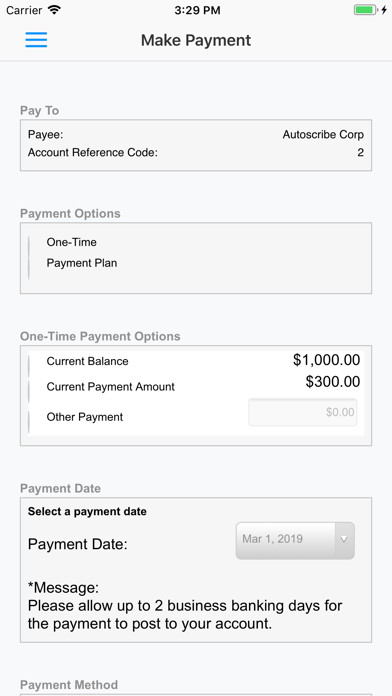
Task: Open the hamburger menu icon
Action: click(36, 40)
